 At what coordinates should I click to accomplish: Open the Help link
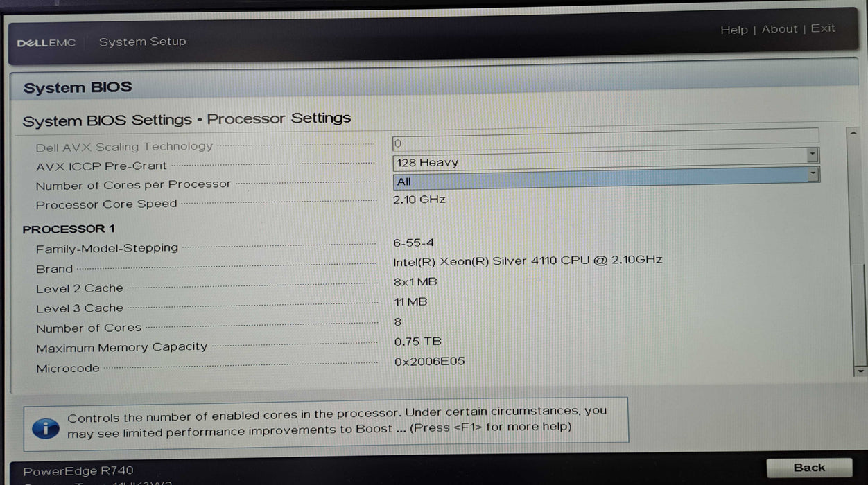(x=734, y=30)
